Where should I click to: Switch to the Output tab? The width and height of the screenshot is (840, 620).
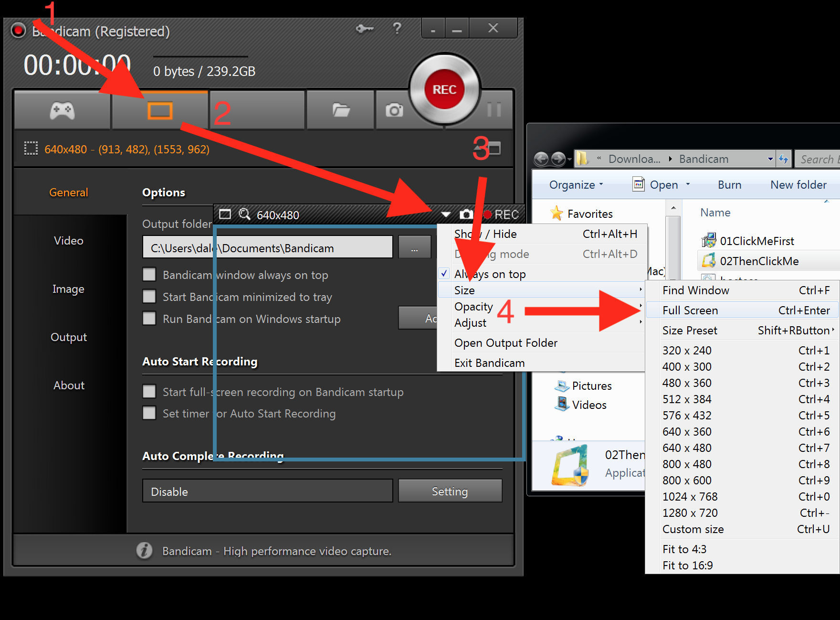(69, 337)
